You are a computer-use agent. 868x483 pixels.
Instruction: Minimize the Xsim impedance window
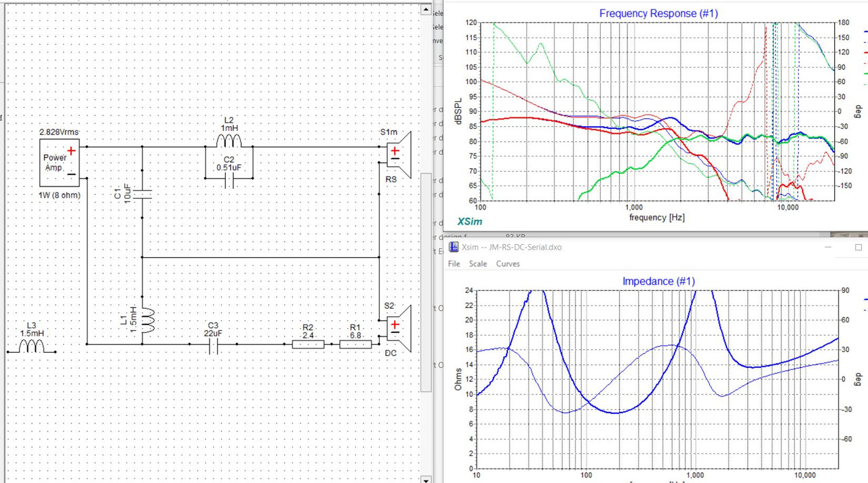(x=829, y=248)
